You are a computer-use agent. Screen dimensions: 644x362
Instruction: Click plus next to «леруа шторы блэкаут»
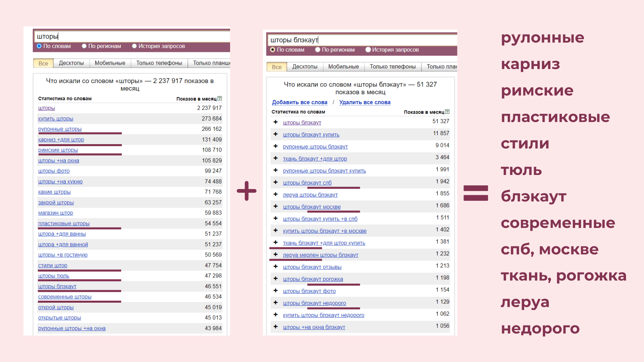[x=275, y=194]
